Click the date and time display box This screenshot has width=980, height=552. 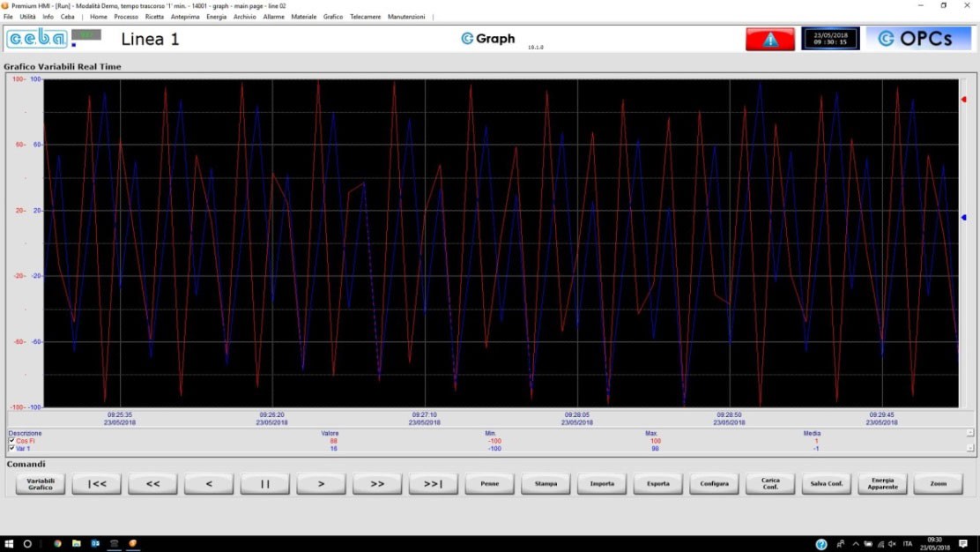(x=830, y=39)
